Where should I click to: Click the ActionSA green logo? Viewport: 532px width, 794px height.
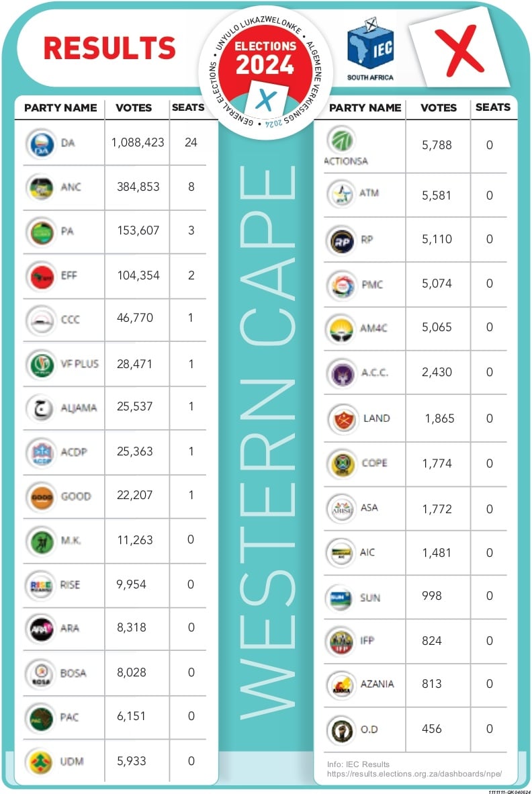(x=342, y=141)
